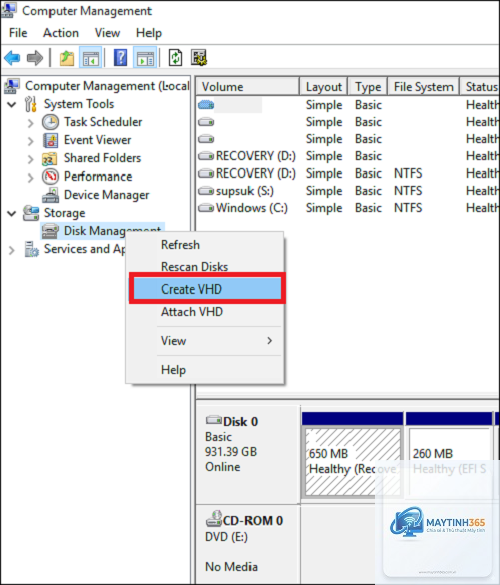Click the blue first volume icon in list
This screenshot has height=585, width=500.
206,105
